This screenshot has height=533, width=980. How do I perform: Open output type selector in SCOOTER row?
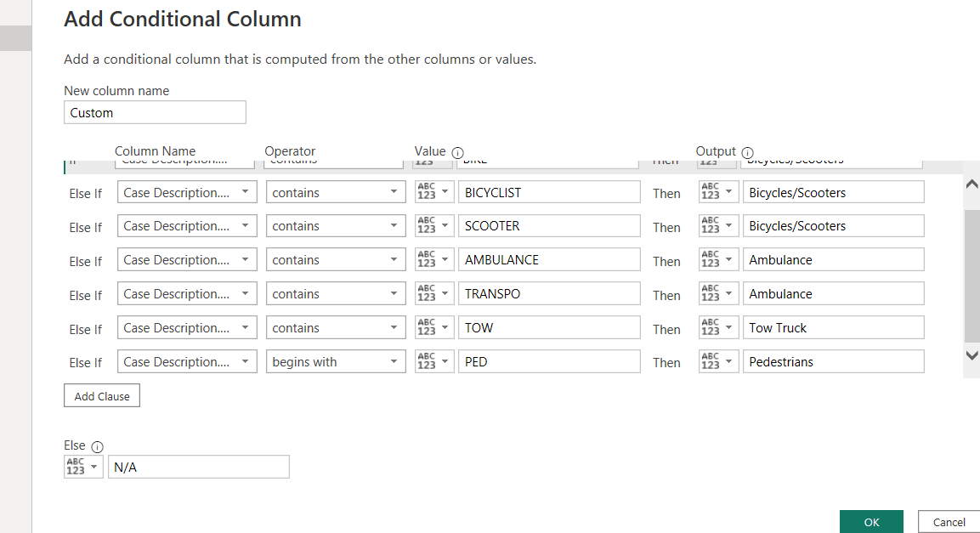point(718,225)
